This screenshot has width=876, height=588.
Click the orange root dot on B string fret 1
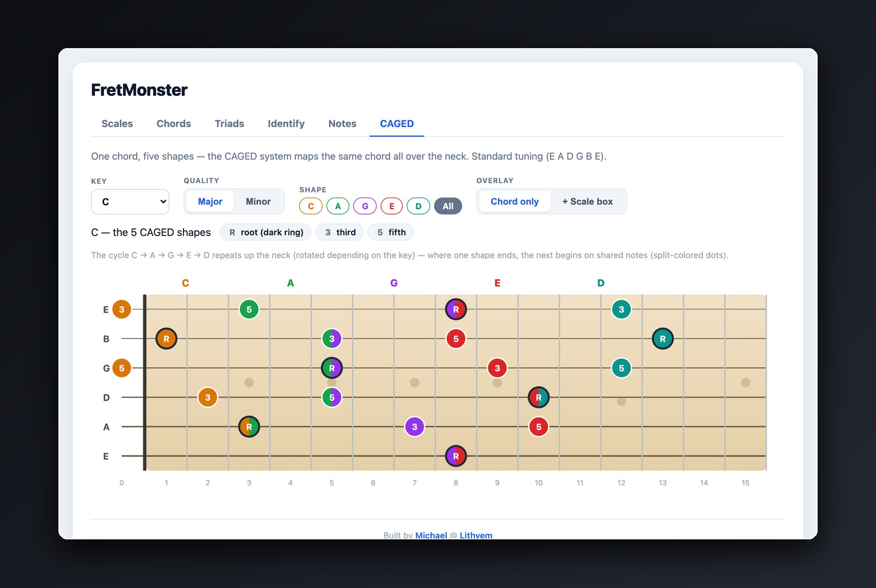point(166,339)
